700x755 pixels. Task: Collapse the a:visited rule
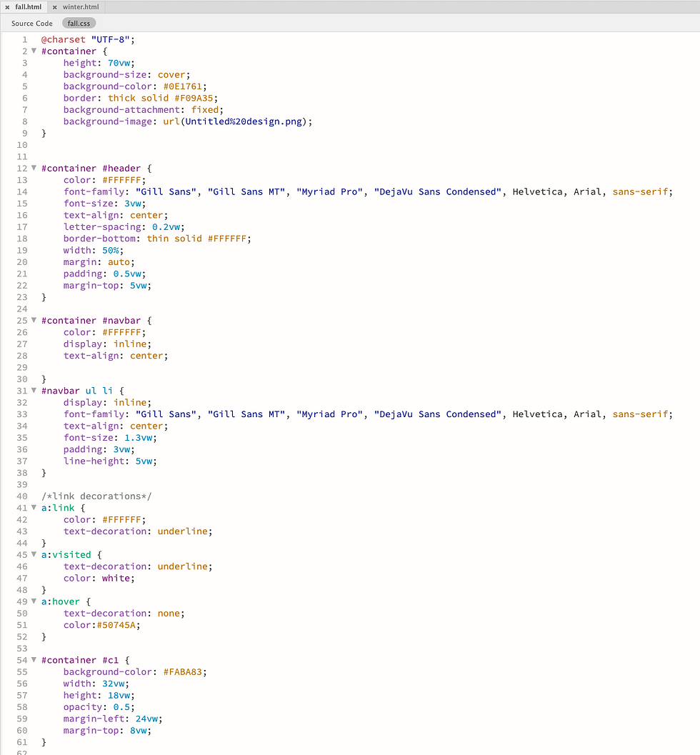tap(34, 554)
